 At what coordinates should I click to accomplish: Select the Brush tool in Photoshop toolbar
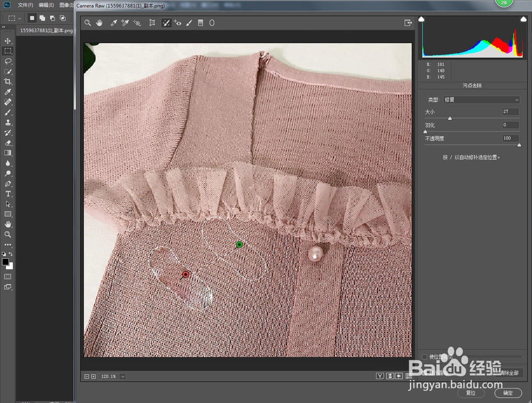pos(8,112)
